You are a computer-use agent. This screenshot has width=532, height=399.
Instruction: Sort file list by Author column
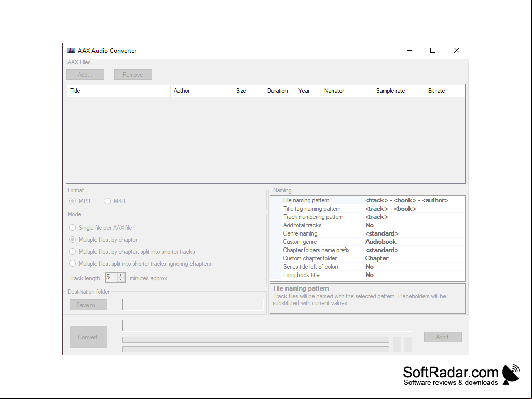[201, 91]
